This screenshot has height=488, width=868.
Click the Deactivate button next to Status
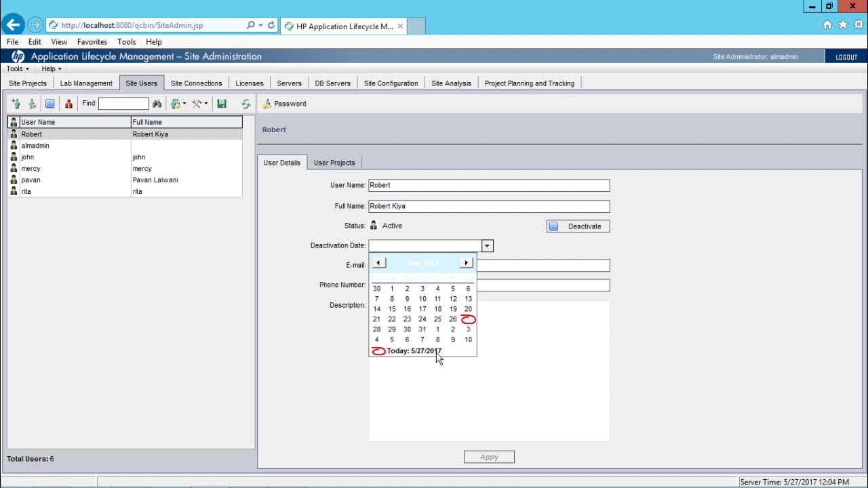click(x=578, y=226)
